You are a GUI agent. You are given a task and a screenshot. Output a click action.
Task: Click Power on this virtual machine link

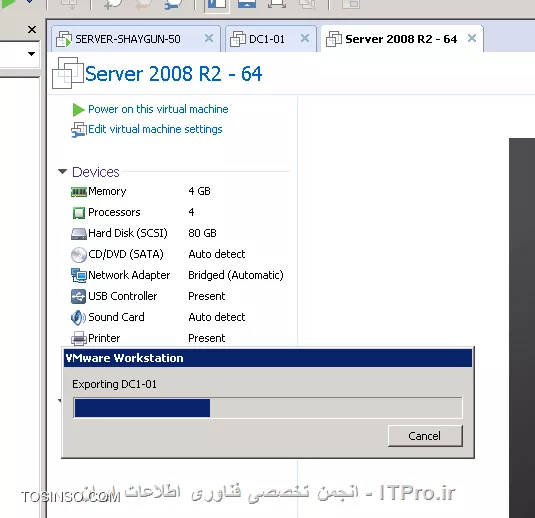[158, 109]
